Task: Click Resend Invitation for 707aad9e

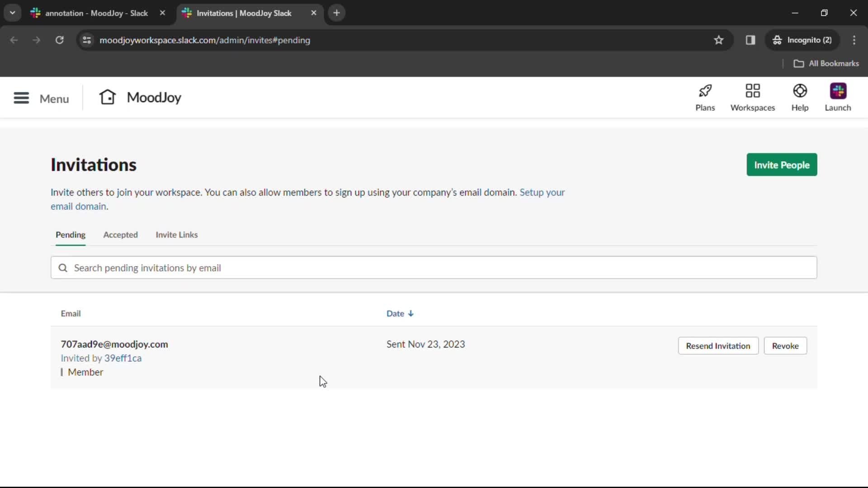Action: pos(718,346)
